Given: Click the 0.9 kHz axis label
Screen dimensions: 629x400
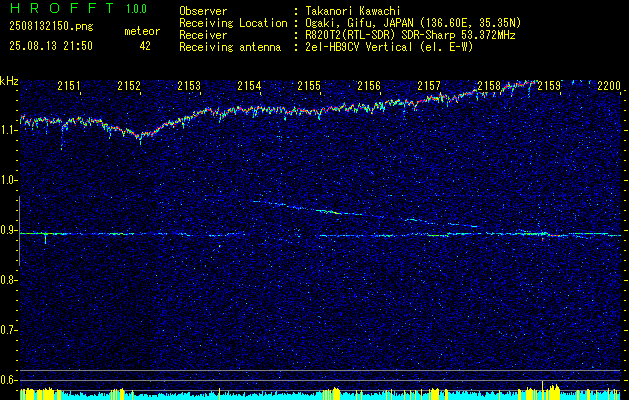Looking at the screenshot, I should 9,230.
